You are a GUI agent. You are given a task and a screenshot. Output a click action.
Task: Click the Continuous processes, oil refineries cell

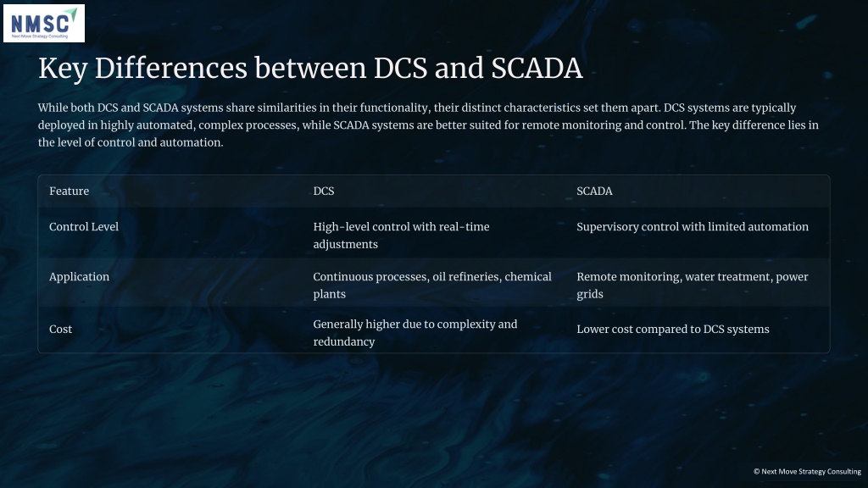432,285
